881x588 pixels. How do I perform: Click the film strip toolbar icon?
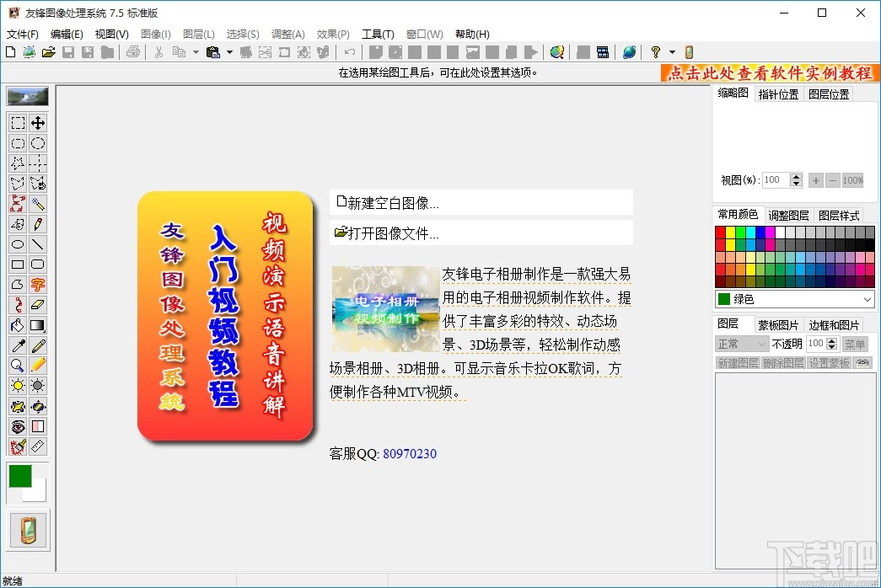[602, 52]
